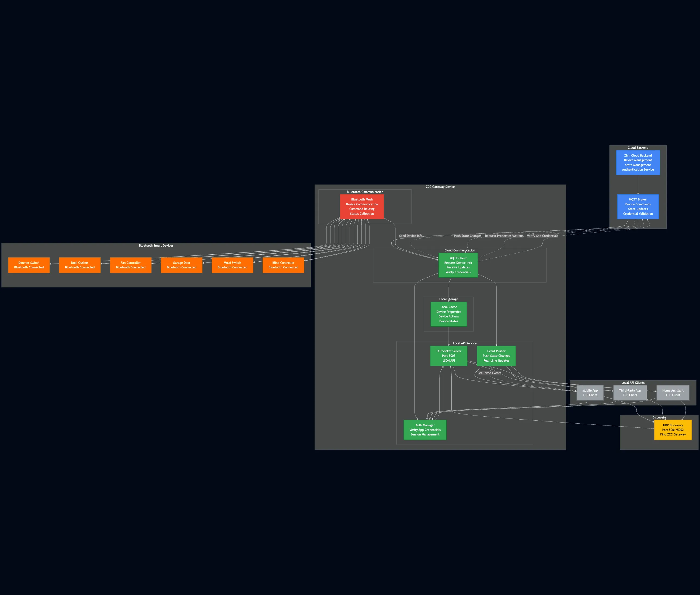Screen dimensions: 700x595
Task: Click the Auth Manager node
Action: pyautogui.click(x=425, y=430)
